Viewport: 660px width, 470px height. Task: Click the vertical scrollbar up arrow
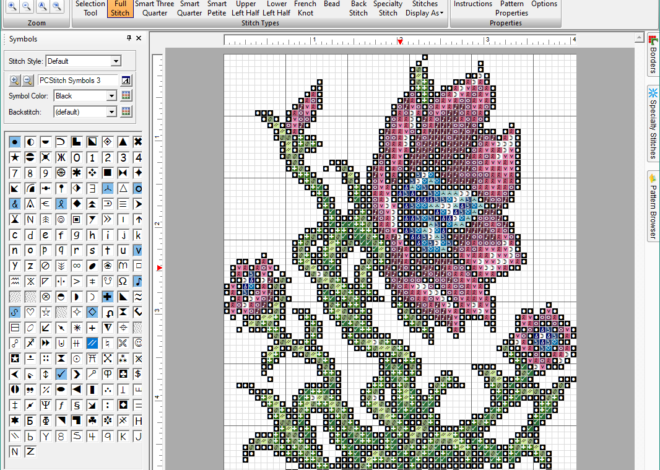639,38
